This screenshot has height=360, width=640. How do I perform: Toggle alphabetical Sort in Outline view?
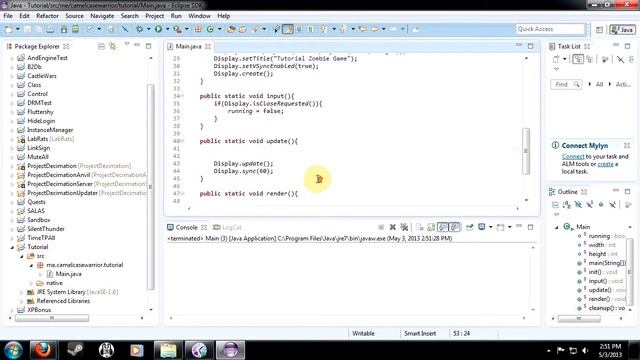[567, 204]
